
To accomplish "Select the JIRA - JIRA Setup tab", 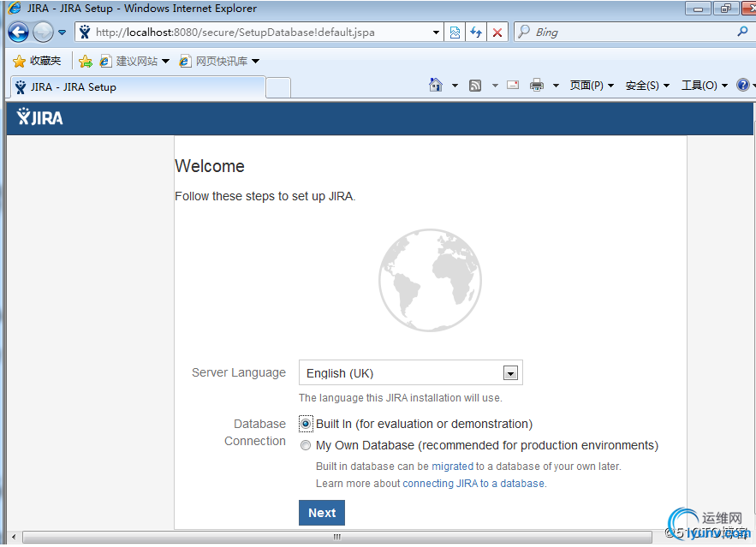I will point(137,87).
